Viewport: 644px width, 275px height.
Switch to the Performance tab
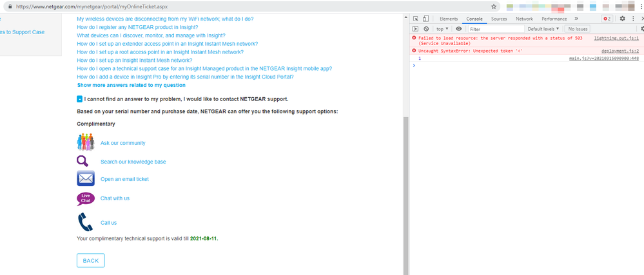coord(554,19)
